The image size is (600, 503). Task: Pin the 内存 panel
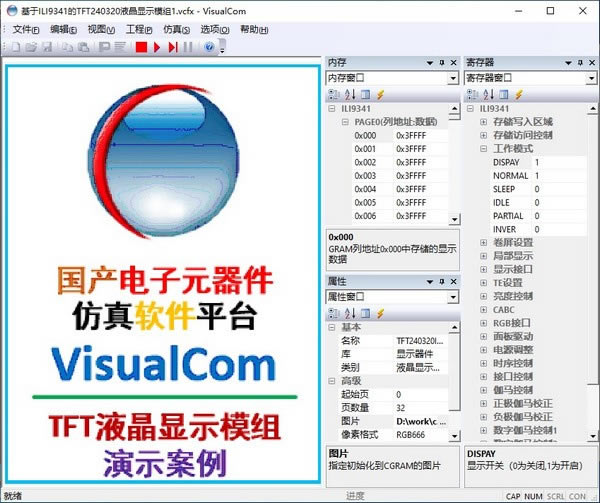[442, 62]
